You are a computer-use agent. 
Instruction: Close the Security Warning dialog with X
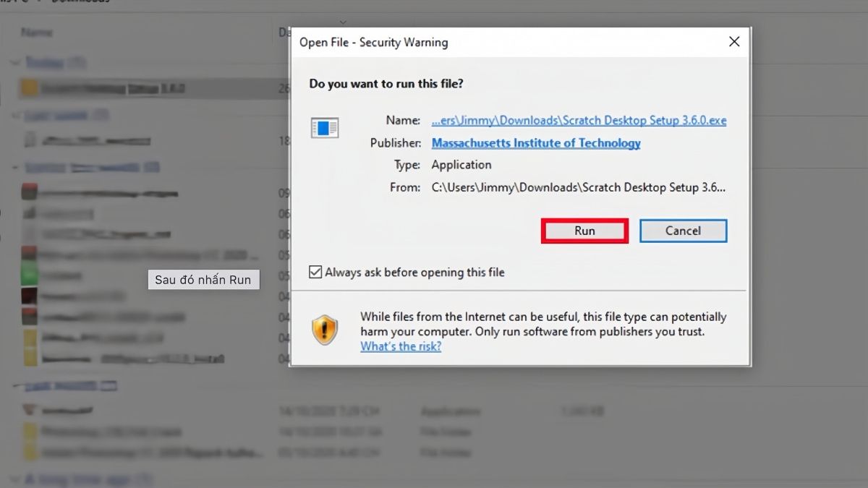(733, 42)
